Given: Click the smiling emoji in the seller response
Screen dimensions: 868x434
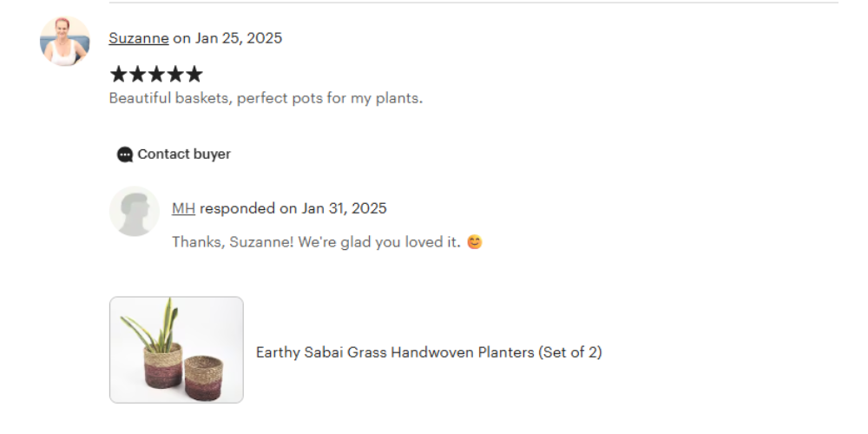Looking at the screenshot, I should click(x=474, y=242).
